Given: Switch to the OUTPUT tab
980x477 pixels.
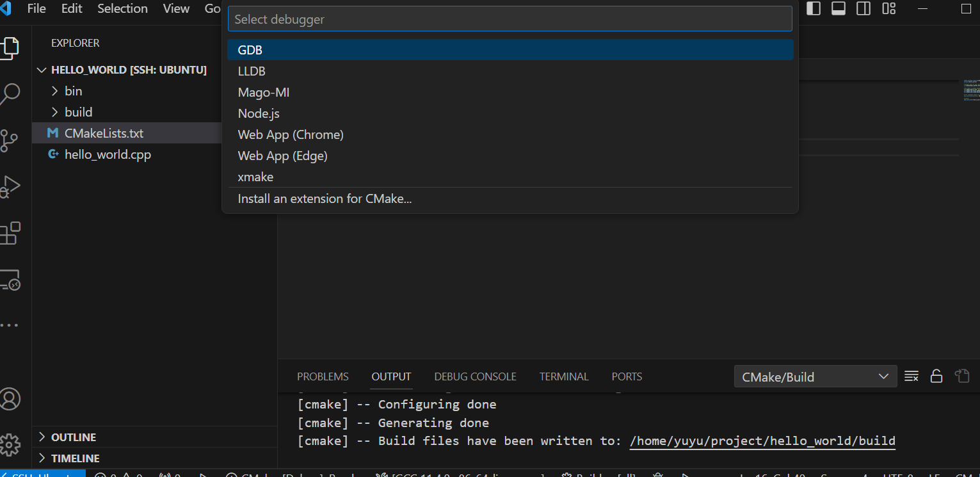Looking at the screenshot, I should coord(391,376).
